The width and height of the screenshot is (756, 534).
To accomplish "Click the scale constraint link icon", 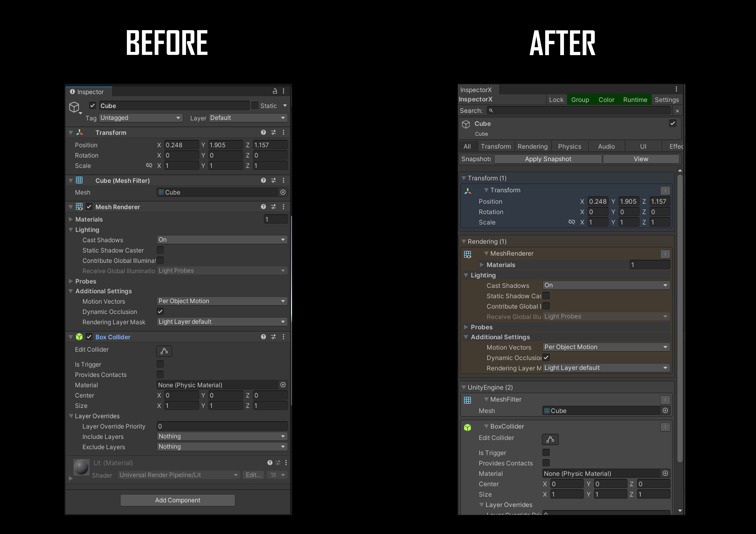I will 150,166.
